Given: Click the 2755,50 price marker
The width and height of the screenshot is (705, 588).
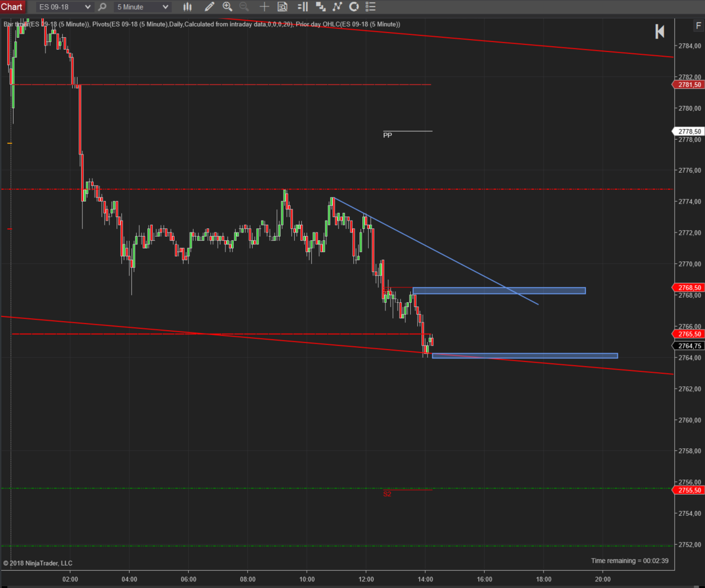Looking at the screenshot, I should pyautogui.click(x=688, y=490).
